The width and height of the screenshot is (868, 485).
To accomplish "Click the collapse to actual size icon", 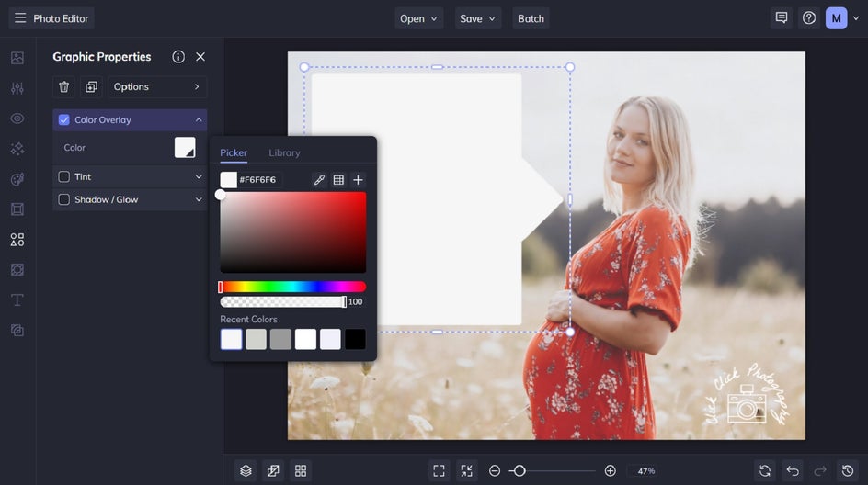I will coord(467,470).
